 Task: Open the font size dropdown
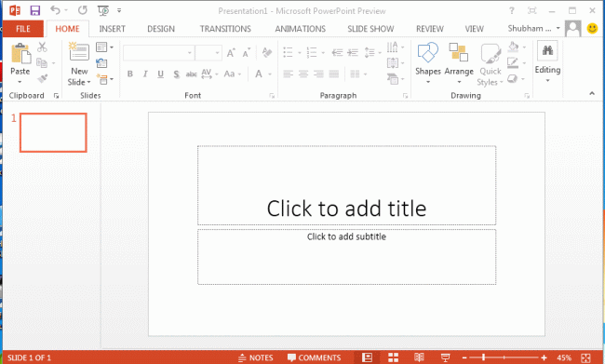(218, 53)
